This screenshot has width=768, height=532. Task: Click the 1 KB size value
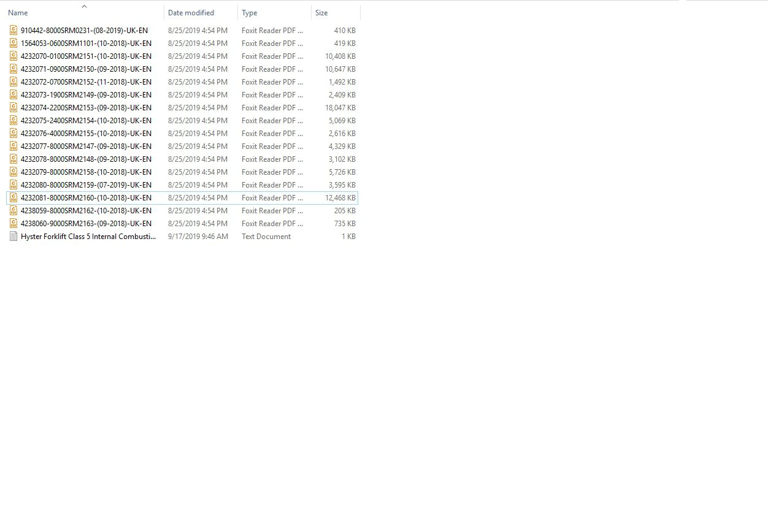348,236
